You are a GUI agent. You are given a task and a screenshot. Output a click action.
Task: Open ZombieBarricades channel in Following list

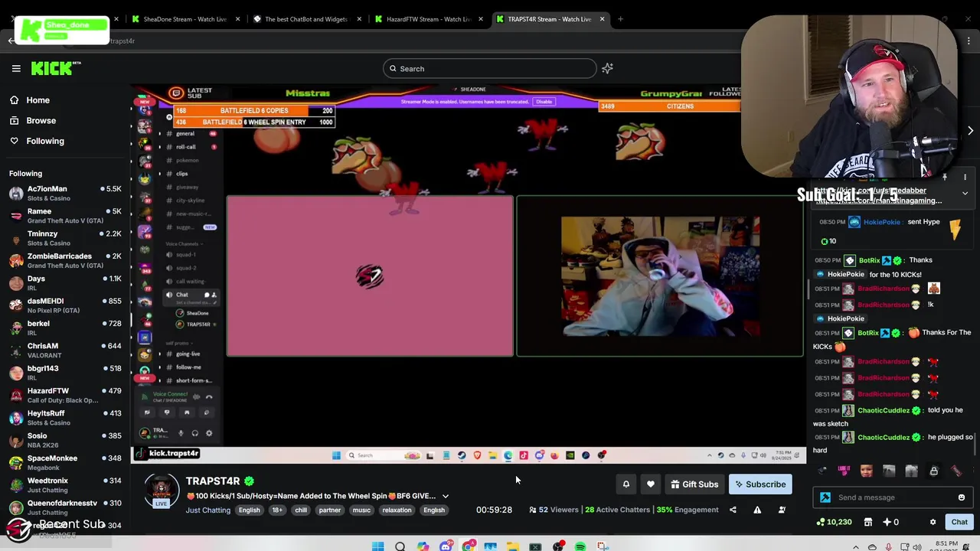pyautogui.click(x=64, y=261)
